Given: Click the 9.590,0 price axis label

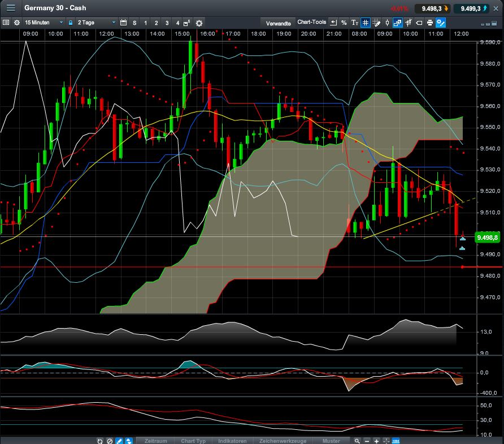Looking at the screenshot, I should pyautogui.click(x=490, y=42).
